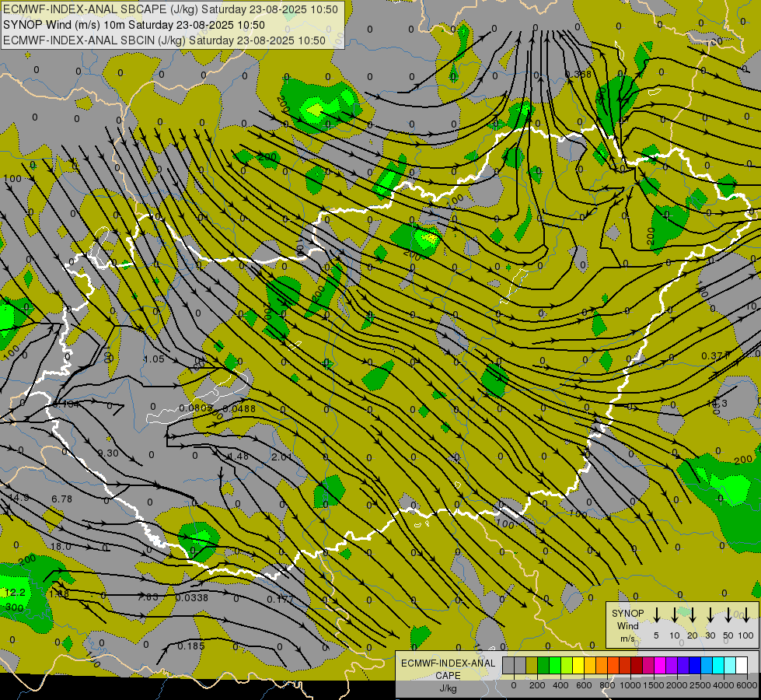
Task: Click the wind arrow above 20 m/s
Action: (692, 615)
